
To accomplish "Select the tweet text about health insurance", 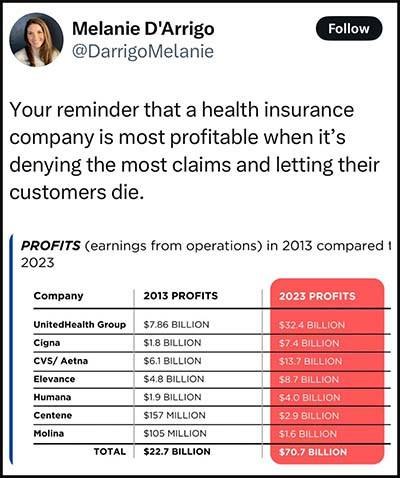I will [x=195, y=151].
